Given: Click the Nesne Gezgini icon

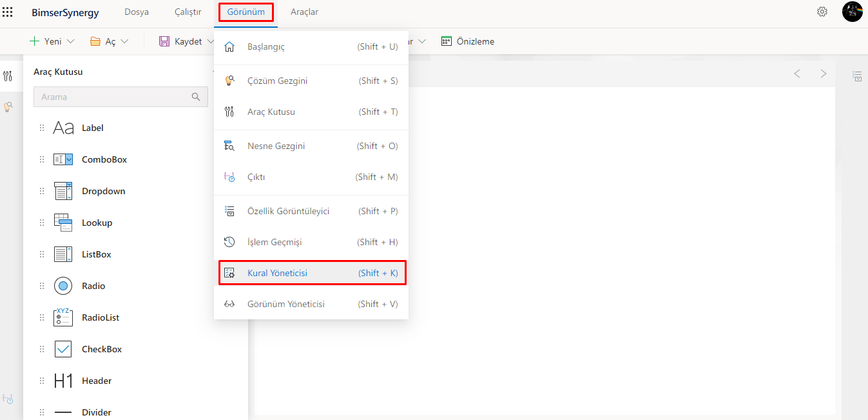Looking at the screenshot, I should [229, 146].
